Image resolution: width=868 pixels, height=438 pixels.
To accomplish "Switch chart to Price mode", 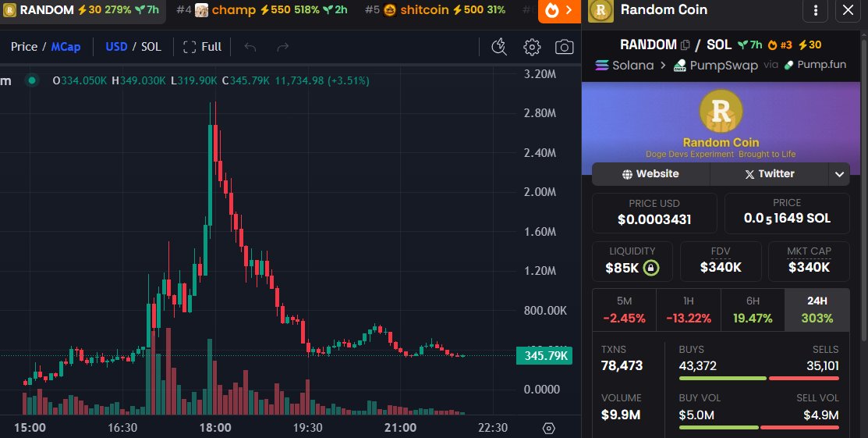I will [24, 47].
